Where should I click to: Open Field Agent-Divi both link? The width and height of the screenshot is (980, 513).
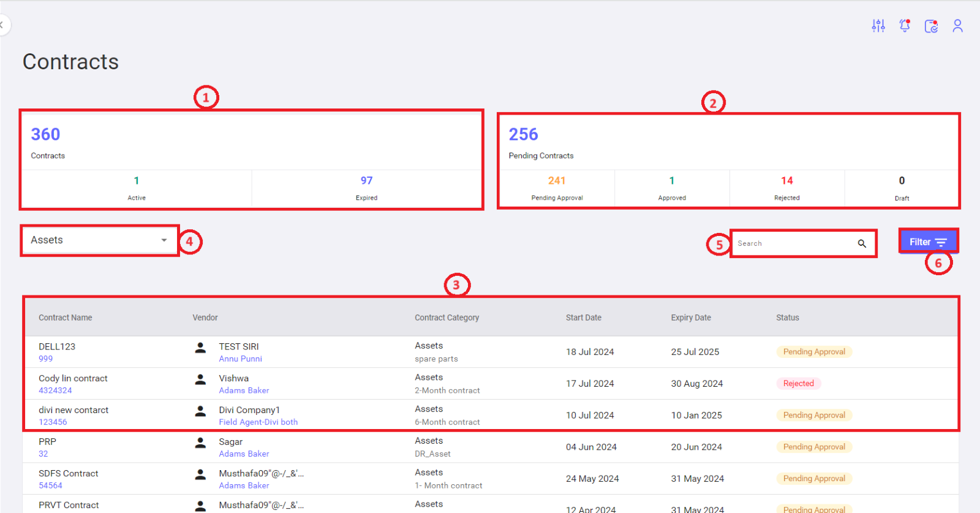[258, 422]
